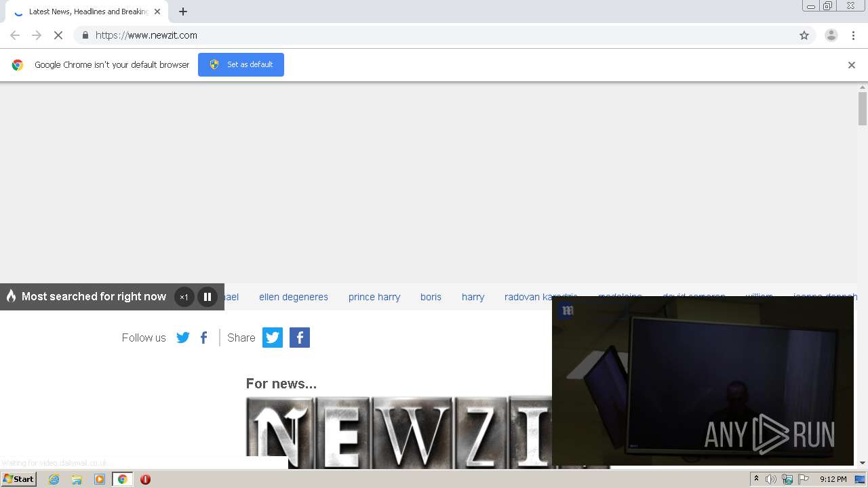This screenshot has width=868, height=488.
Task: Launch Internet Explorer from the taskbar
Action: click(x=54, y=479)
